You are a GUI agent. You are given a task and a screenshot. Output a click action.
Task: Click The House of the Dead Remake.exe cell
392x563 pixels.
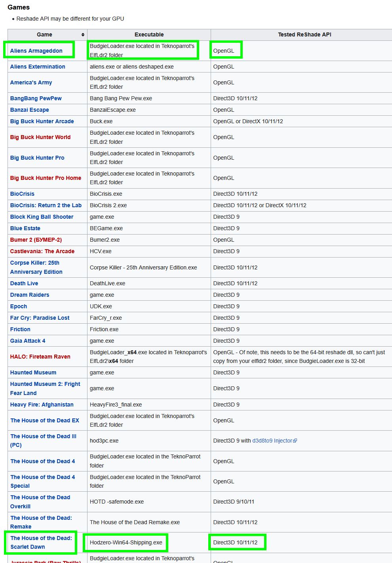coord(149,522)
